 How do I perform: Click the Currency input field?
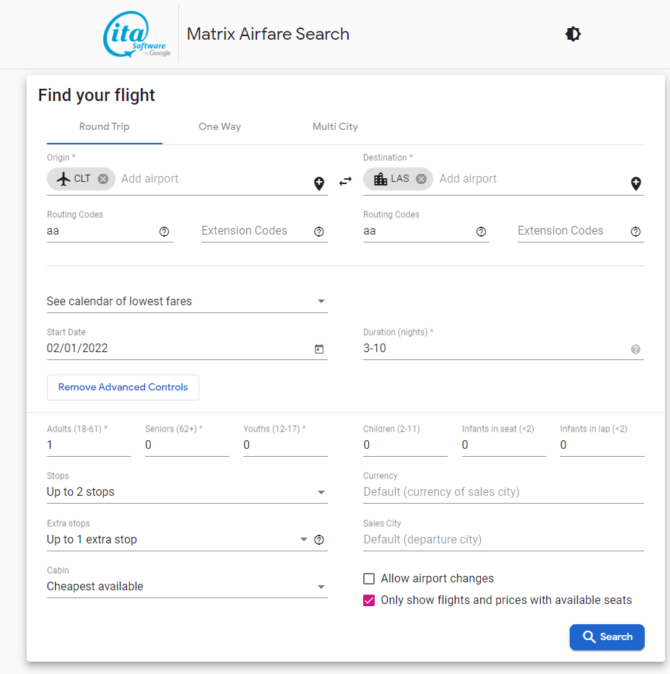tap(503, 492)
